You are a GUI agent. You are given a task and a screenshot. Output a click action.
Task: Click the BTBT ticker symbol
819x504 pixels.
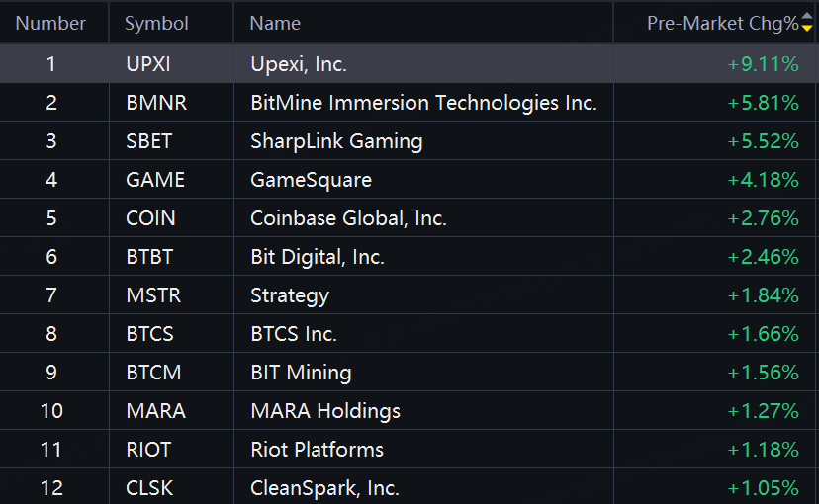click(x=150, y=257)
